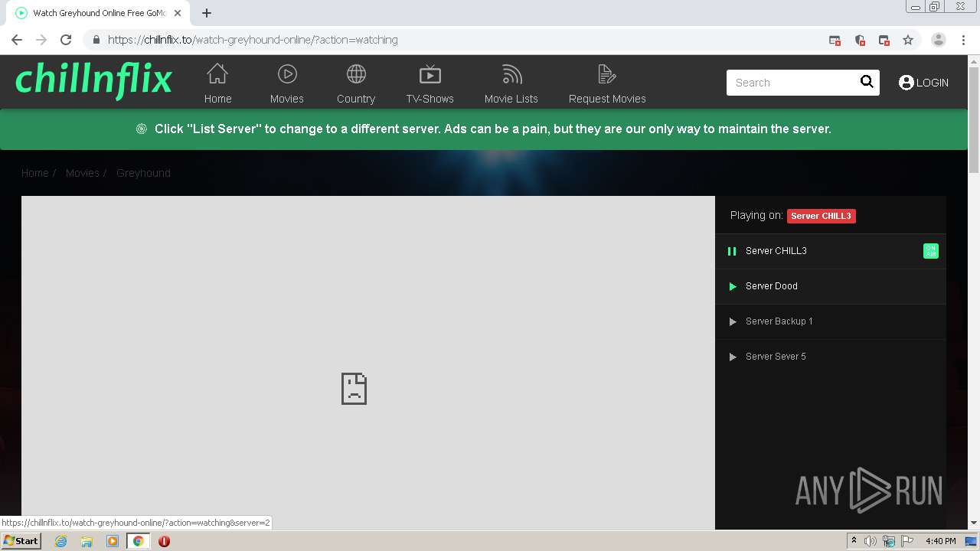Screen dimensions: 980x551
Task: Click the first blocked-content icon in address bar
Action: pos(835,40)
